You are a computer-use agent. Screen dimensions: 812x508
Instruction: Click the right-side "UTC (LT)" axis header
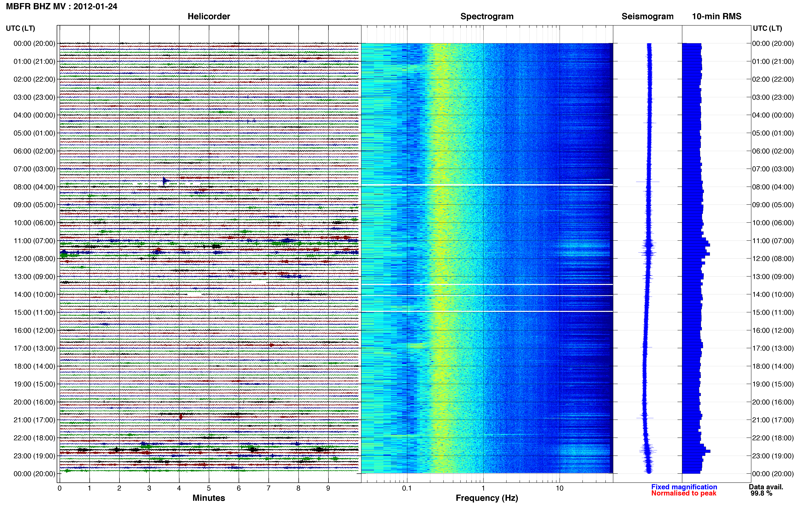coord(767,28)
